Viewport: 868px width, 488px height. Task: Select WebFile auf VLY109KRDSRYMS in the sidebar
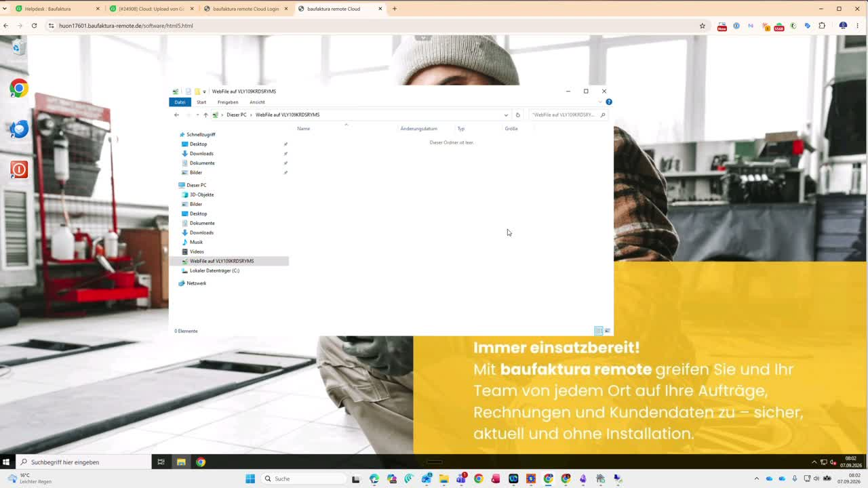click(x=222, y=261)
